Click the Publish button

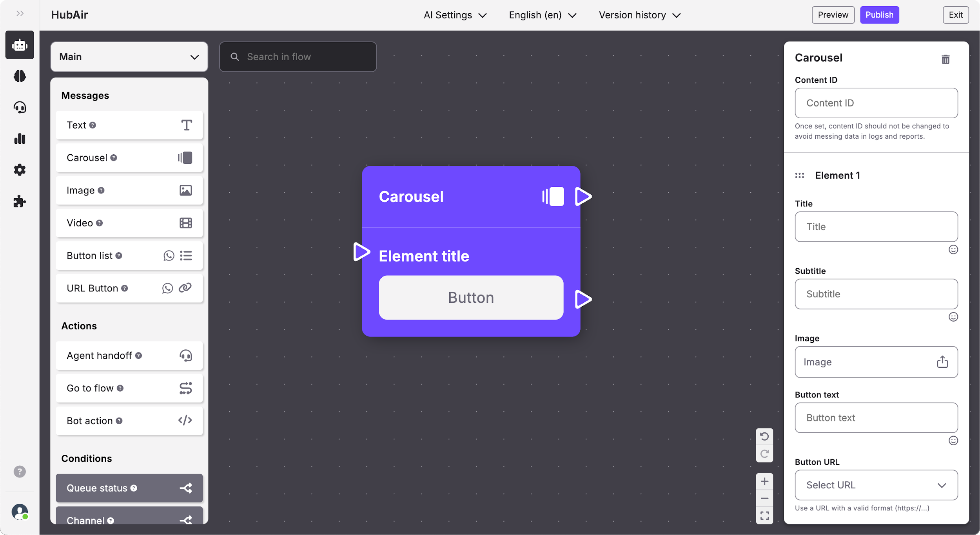point(879,15)
